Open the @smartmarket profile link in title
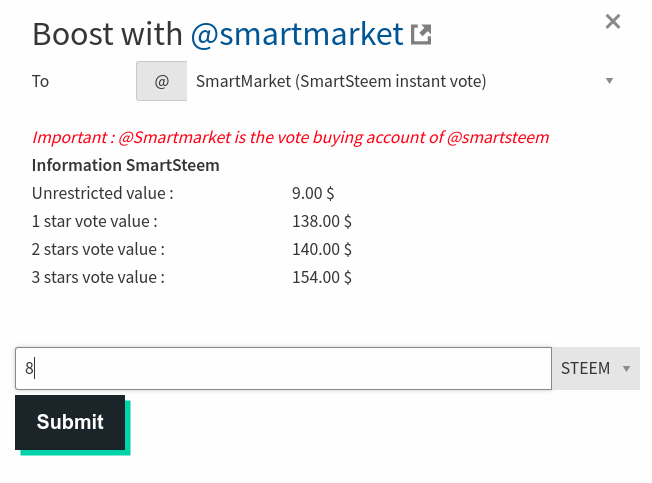Viewport: 652px width, 483px height. click(297, 34)
